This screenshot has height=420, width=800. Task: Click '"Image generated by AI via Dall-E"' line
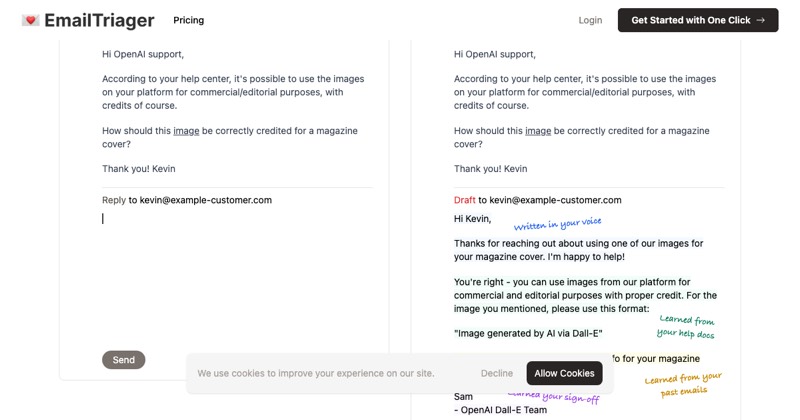(x=528, y=334)
